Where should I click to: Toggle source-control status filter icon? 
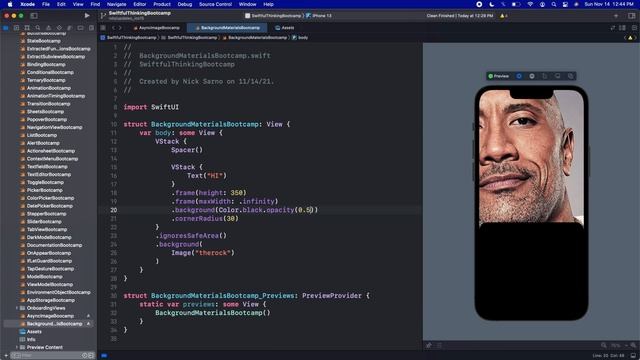(91, 356)
